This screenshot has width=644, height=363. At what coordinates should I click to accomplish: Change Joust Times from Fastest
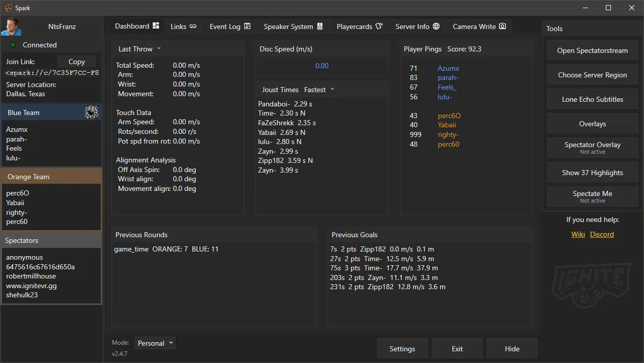(318, 89)
